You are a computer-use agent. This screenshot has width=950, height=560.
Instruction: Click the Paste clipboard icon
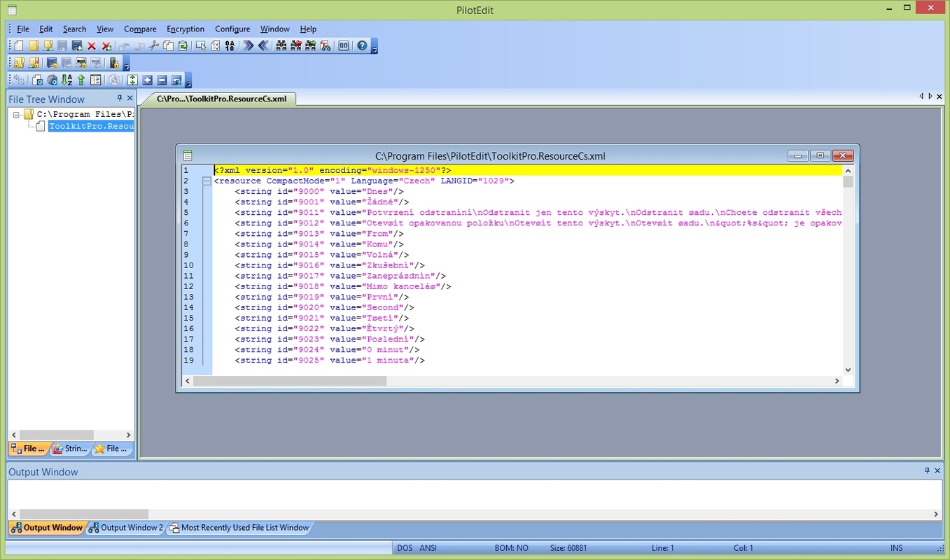[183, 45]
